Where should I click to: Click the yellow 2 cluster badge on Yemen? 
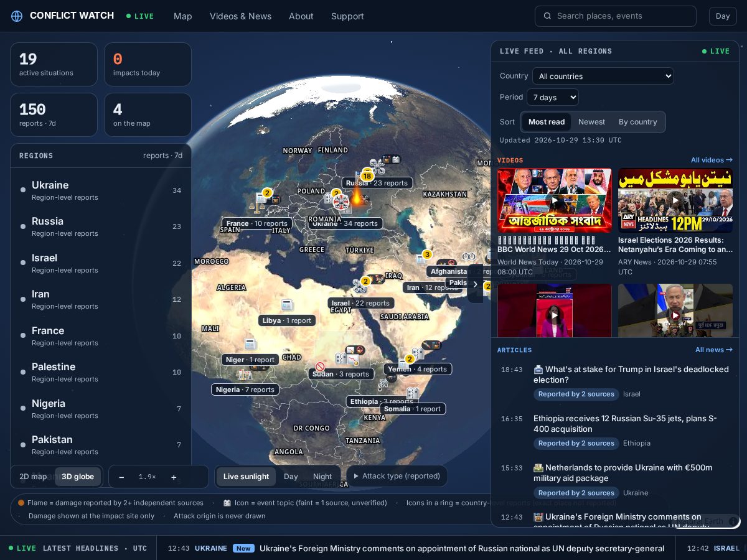click(410, 359)
